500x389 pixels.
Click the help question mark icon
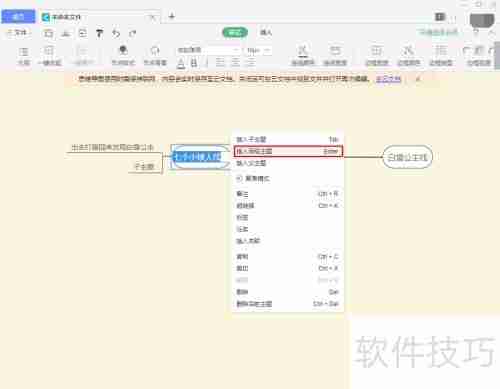(x=476, y=32)
